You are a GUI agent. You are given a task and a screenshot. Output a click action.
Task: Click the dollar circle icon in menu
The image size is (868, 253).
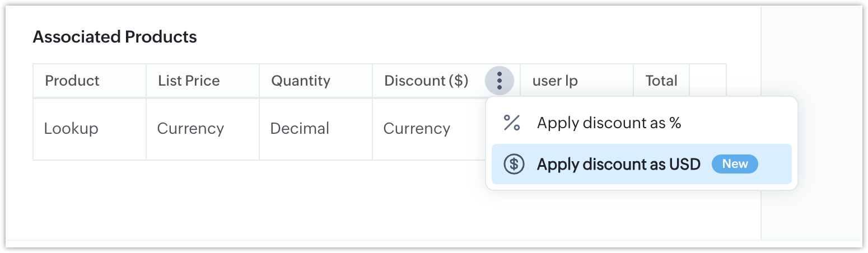coord(514,164)
